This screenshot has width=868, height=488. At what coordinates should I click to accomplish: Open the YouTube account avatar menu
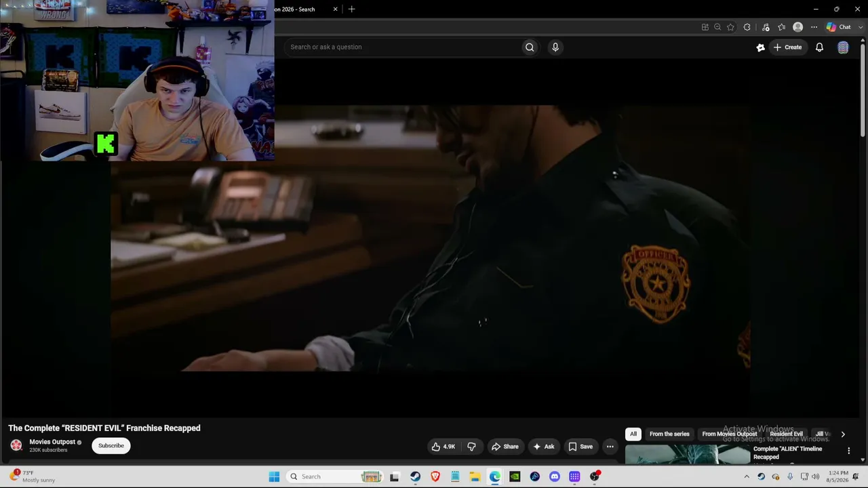(x=843, y=47)
